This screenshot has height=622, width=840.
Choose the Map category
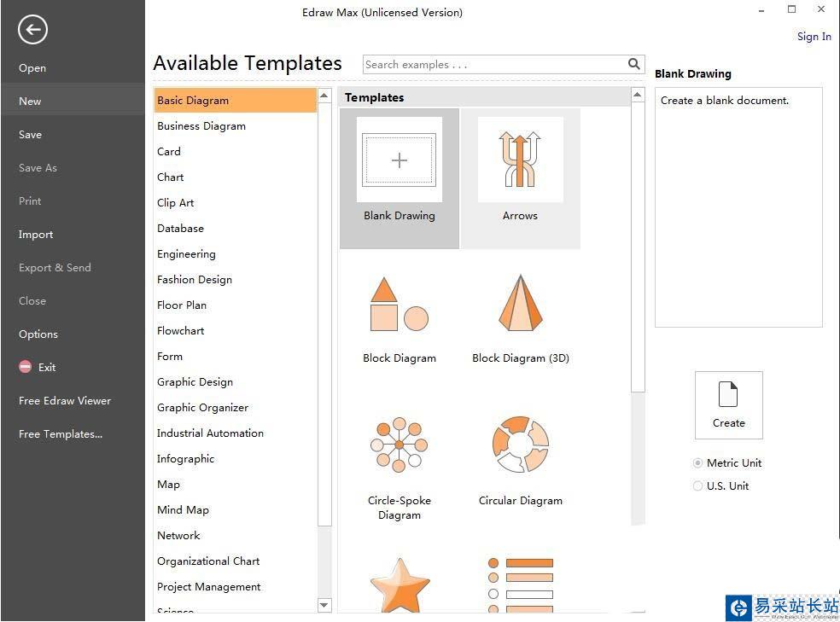(235, 485)
